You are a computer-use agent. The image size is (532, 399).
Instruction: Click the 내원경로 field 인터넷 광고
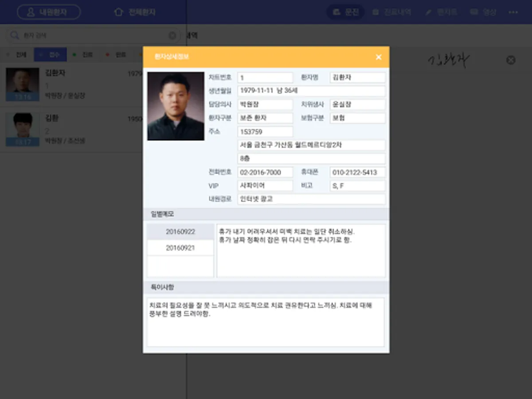tap(311, 199)
